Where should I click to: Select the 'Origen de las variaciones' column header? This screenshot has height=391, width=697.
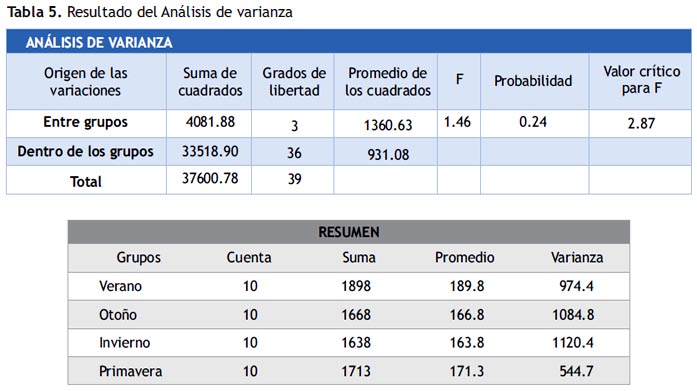click(86, 82)
